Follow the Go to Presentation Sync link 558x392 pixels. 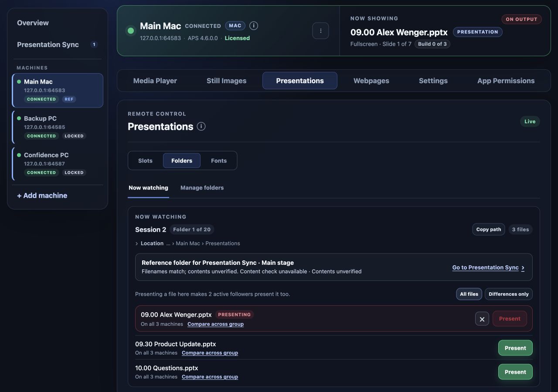coord(488,267)
